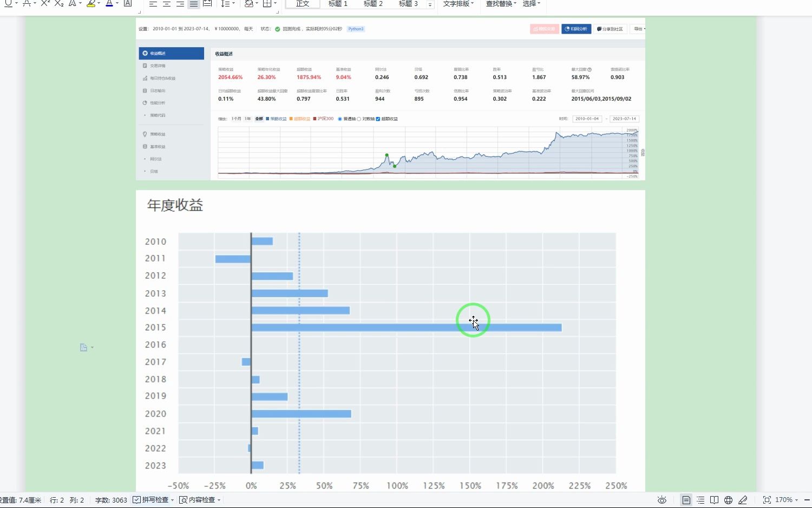812x508 pixels.
Task: Click 内容检查 in the status bar
Action: tap(198, 500)
